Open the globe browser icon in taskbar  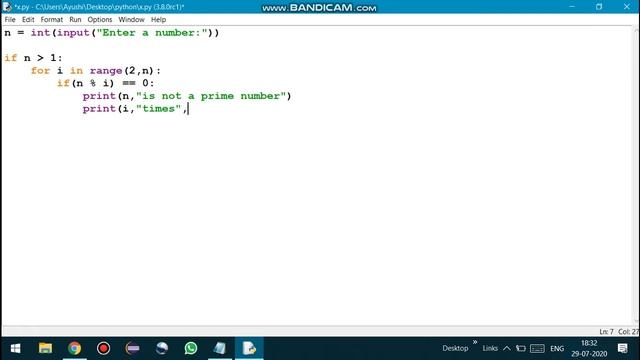162,348
